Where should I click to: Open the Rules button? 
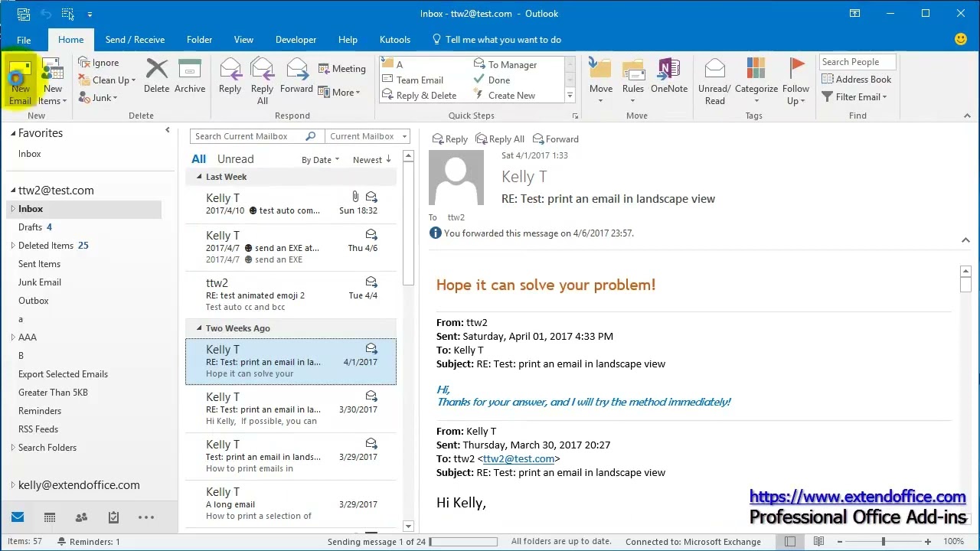[633, 82]
